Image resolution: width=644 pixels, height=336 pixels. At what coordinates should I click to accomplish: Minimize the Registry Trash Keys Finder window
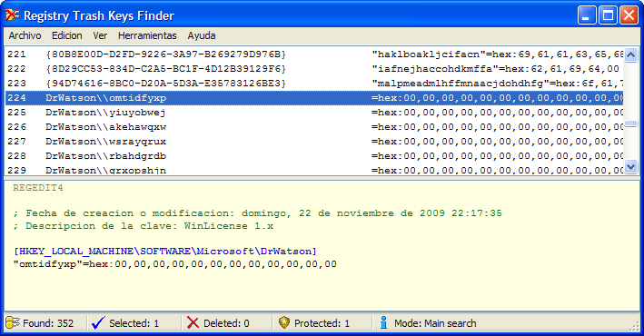[587, 15]
